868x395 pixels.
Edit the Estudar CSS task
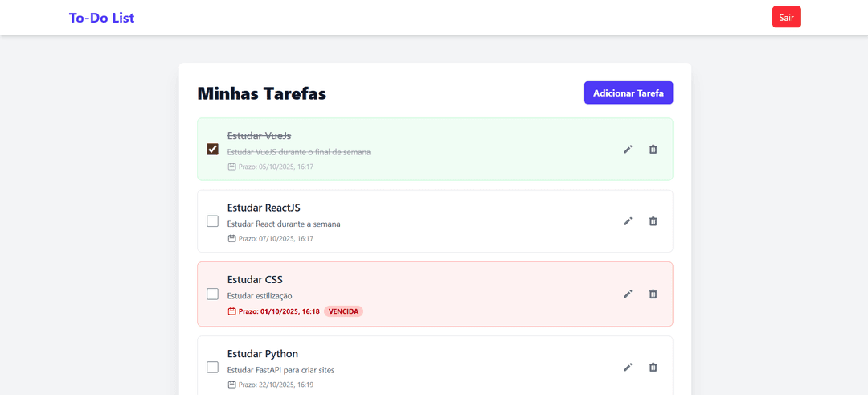coord(627,294)
